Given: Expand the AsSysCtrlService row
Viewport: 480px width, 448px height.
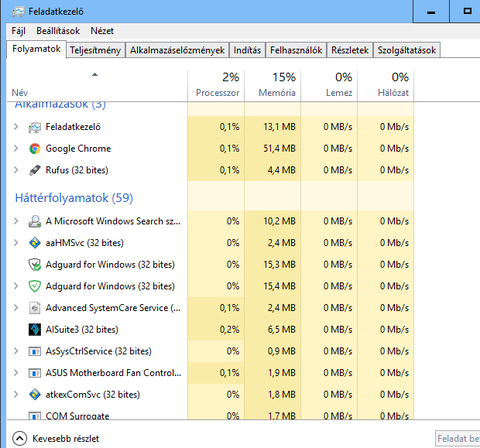Looking at the screenshot, I should [x=16, y=351].
